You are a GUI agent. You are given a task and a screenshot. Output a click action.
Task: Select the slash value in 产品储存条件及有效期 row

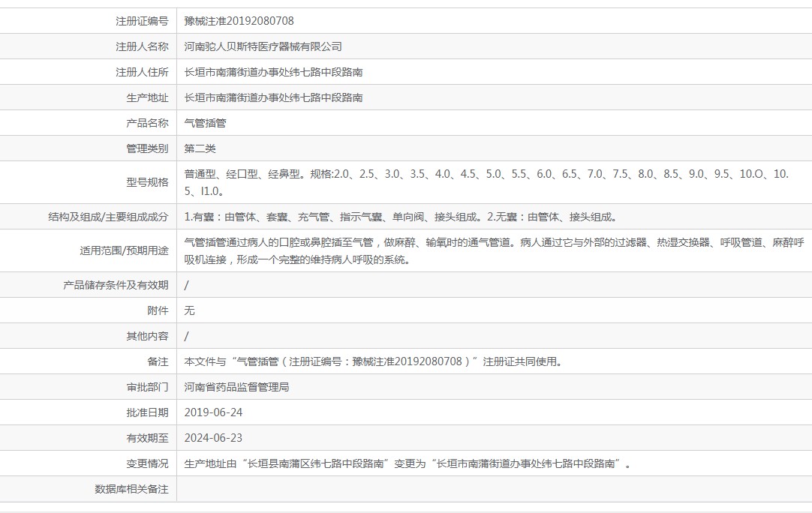[x=186, y=285]
